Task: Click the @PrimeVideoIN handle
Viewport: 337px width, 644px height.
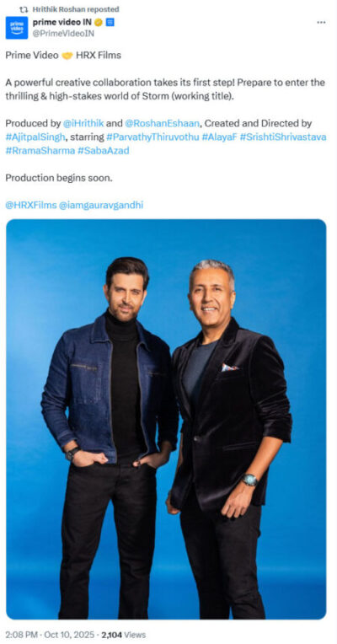Action: (x=63, y=34)
